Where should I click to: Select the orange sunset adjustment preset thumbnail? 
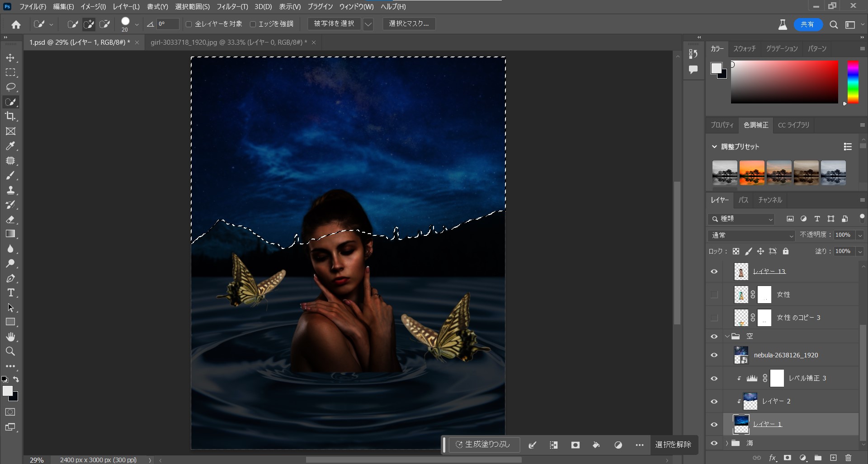click(752, 173)
